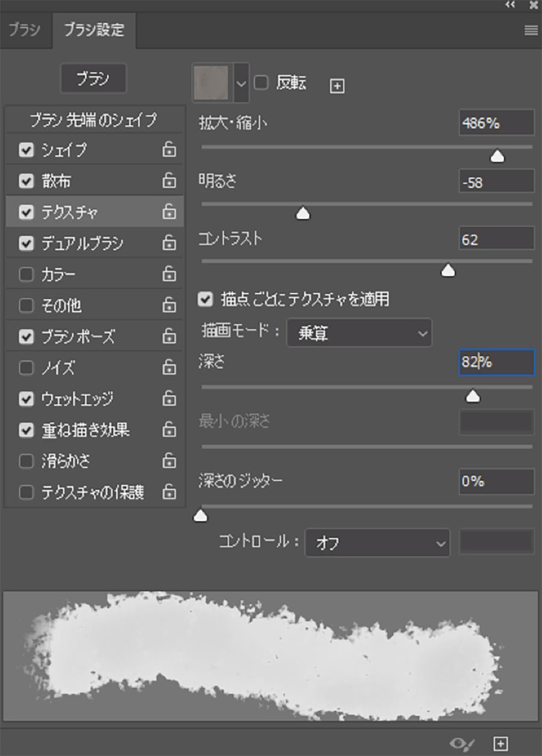The image size is (542, 756).
Task: Select the ブラシ設定 tab
Action: pyautogui.click(x=94, y=31)
